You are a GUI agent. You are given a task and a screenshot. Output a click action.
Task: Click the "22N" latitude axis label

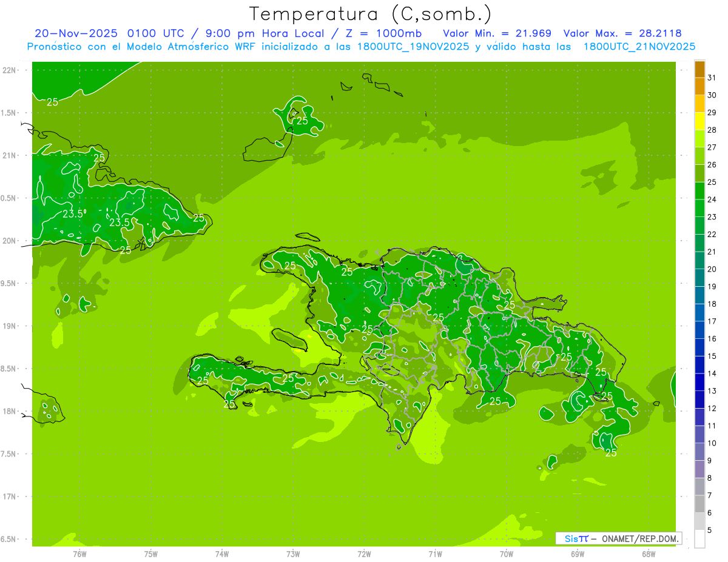coord(10,70)
